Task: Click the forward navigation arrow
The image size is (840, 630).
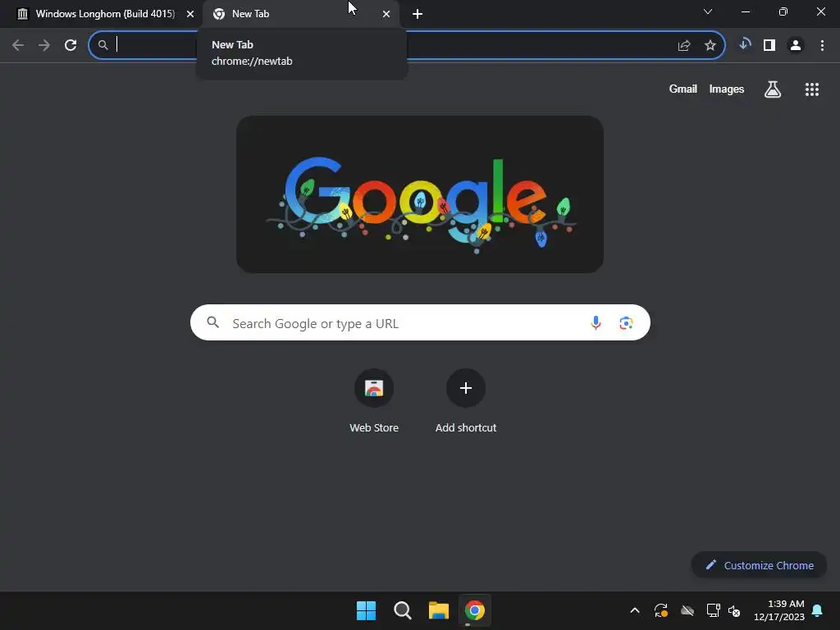Action: [x=44, y=45]
